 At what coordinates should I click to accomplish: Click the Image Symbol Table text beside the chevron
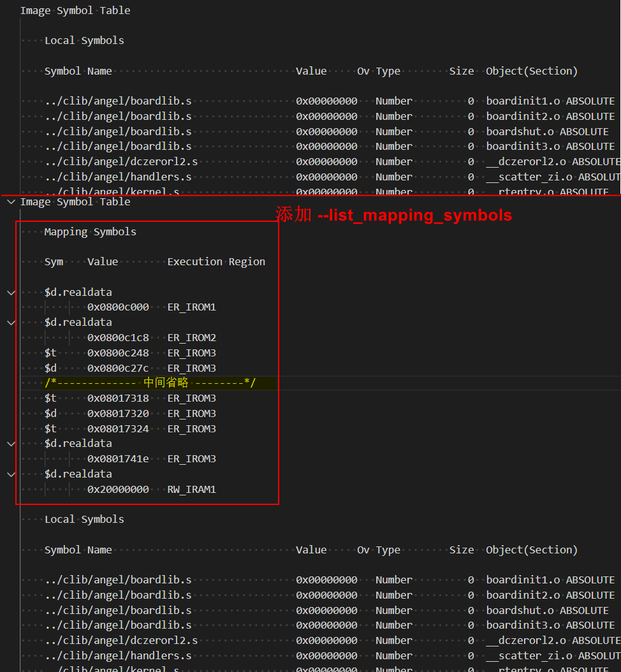pyautogui.click(x=75, y=202)
